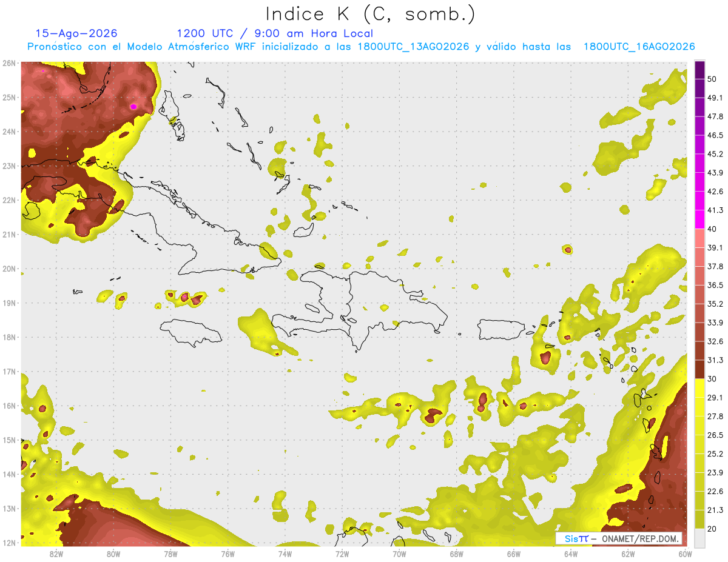Click the latitude label '20N'
Viewport: 728px width, 562px height.
pyautogui.click(x=8, y=269)
